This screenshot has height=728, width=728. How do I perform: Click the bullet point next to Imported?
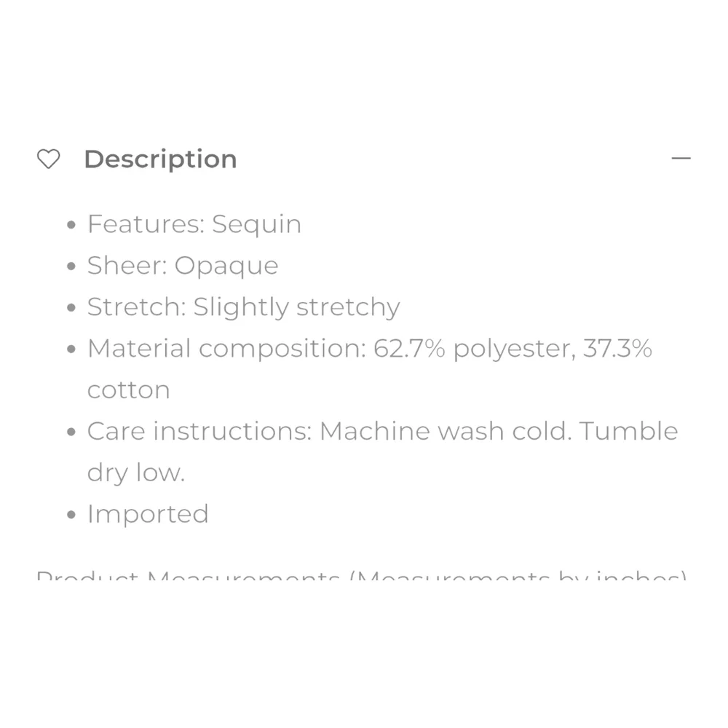71,515
